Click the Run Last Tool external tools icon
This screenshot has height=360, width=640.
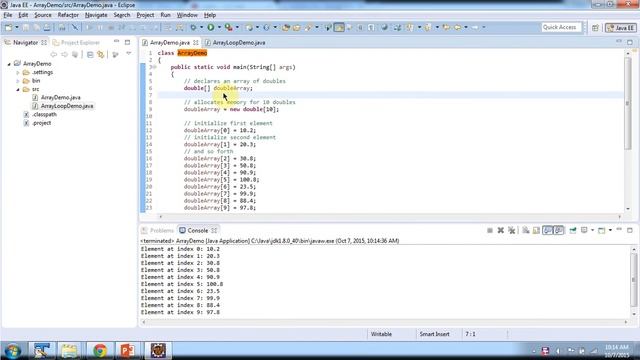pyautogui.click(x=229, y=27)
